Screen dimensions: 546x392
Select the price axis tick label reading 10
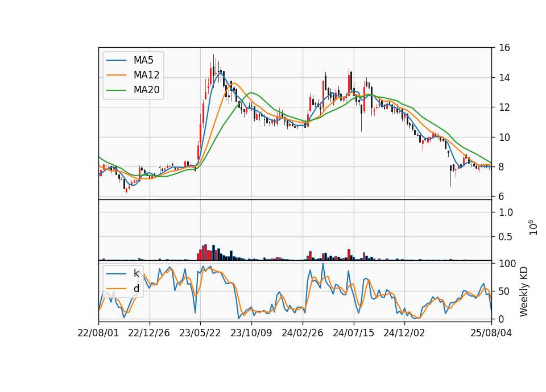point(504,137)
